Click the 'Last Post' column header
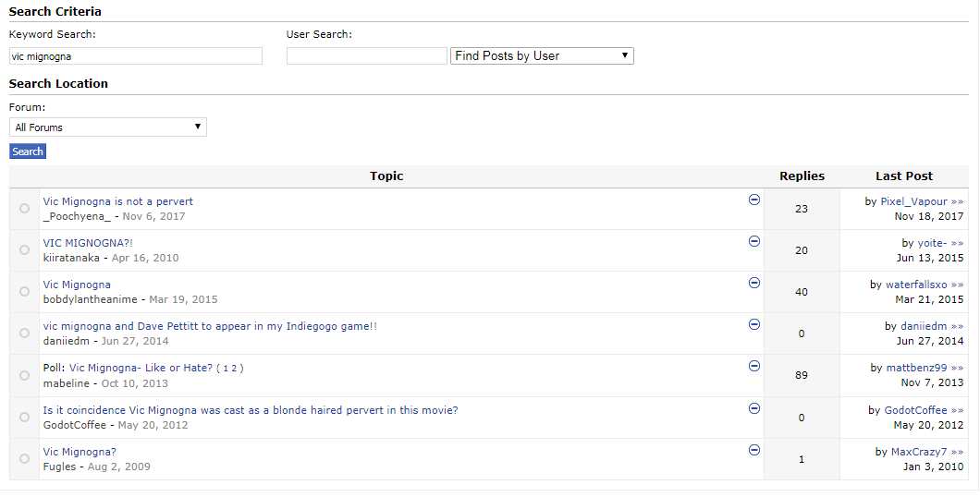 tap(904, 176)
